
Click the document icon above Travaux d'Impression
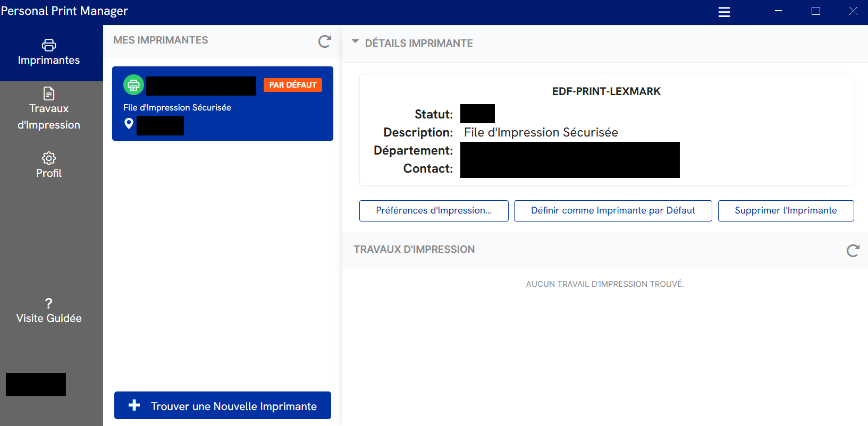point(49,93)
